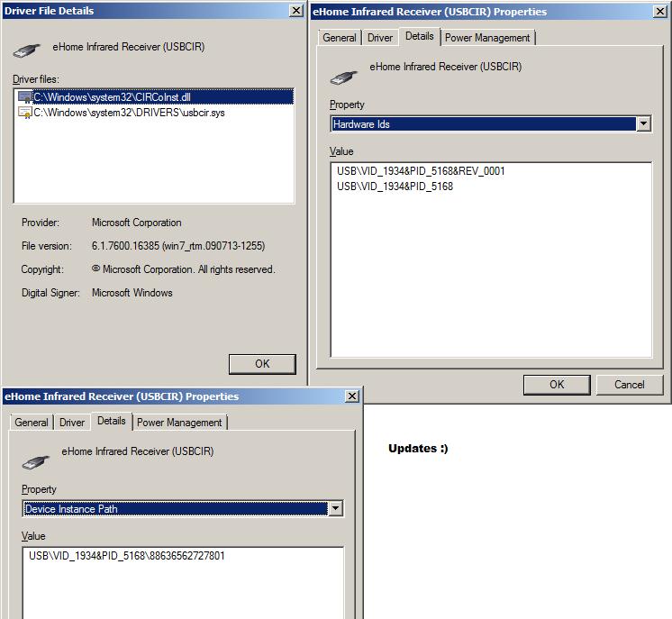Select Power Management tab in Device Instance Path window
The width and height of the screenshot is (672, 619).
pyautogui.click(x=179, y=423)
